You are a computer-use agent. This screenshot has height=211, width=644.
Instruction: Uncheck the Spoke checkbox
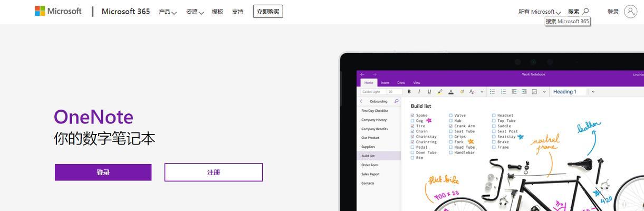(x=412, y=116)
